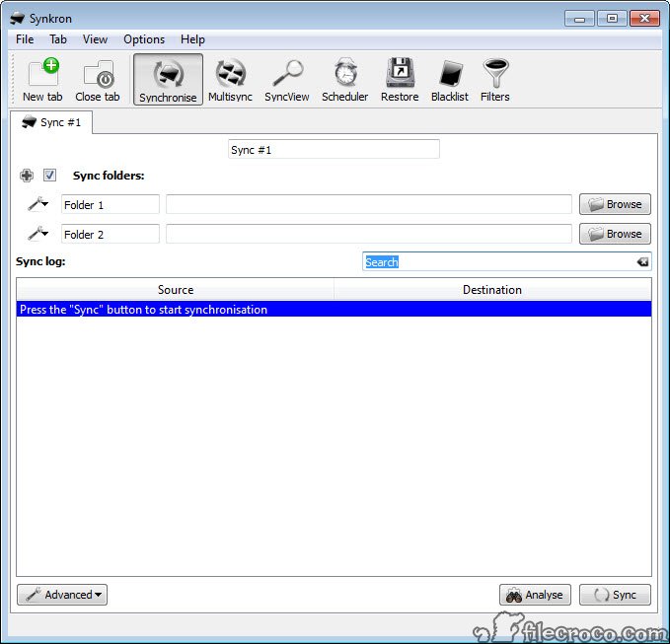Click the add folder plus icon
Screen dimensions: 670x644
point(27,176)
